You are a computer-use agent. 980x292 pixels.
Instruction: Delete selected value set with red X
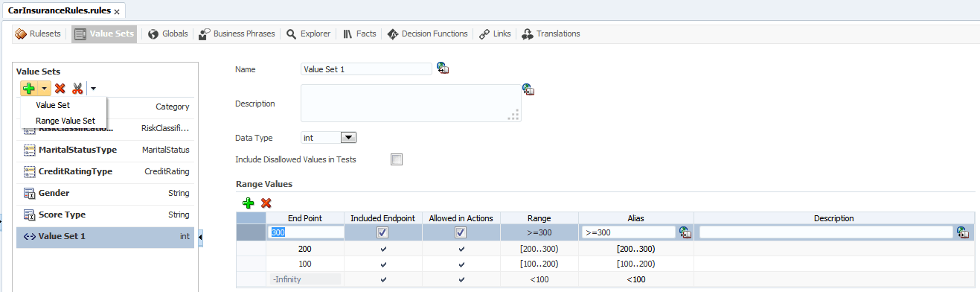point(60,88)
